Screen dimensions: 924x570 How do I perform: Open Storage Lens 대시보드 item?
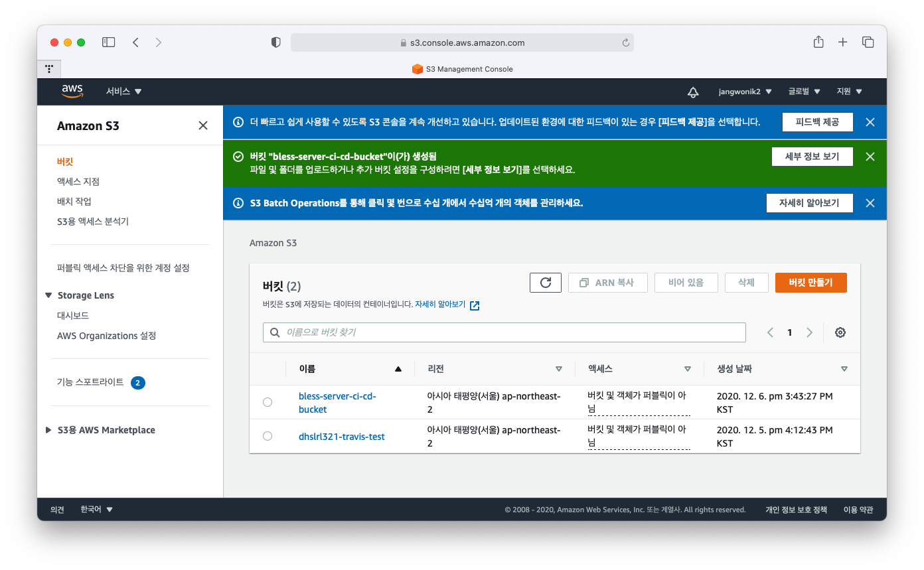point(73,316)
